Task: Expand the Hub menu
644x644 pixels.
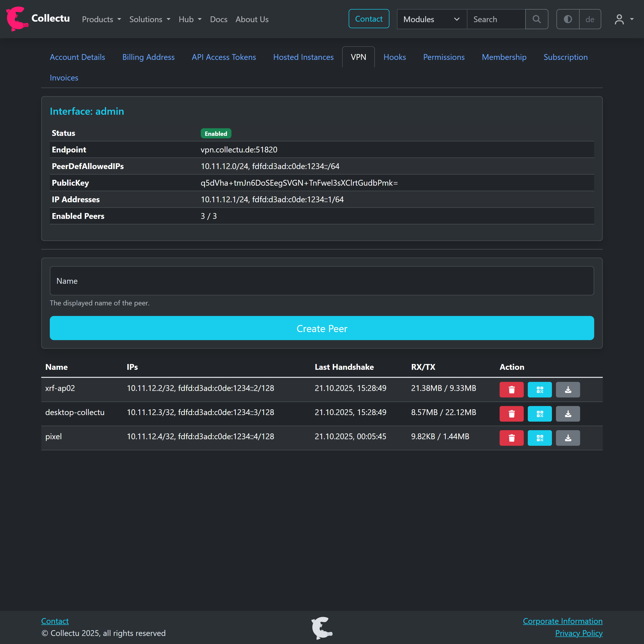Action: [190, 19]
